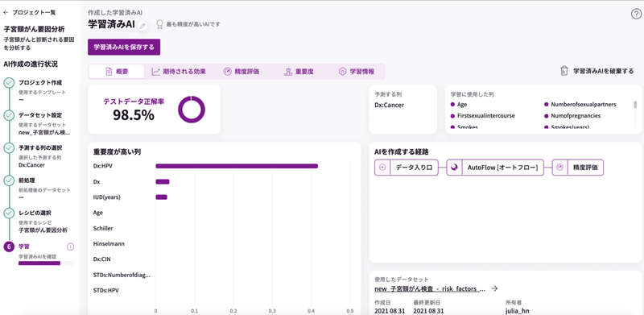Viewport: 644px width, 315px height.
Task: Click the arrow next to used dataset name
Action: (x=494, y=288)
